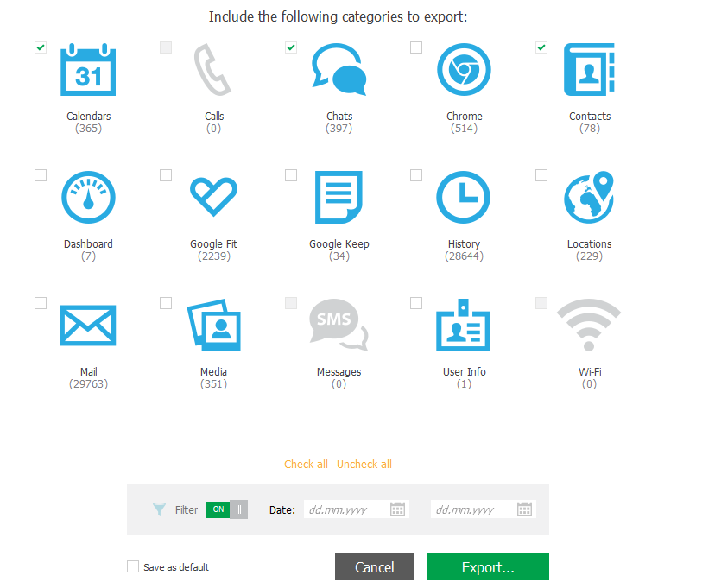Select the Chats speech bubble icon
Viewport: 715px width, 588px height.
[339, 71]
